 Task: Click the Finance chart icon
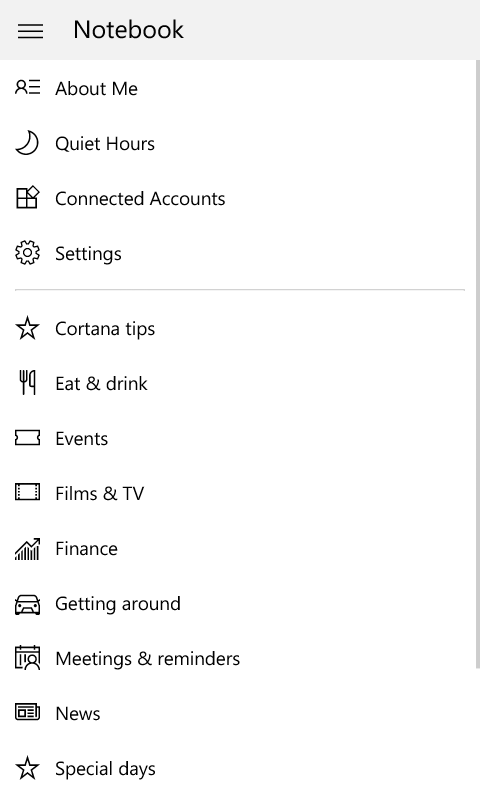point(27,548)
